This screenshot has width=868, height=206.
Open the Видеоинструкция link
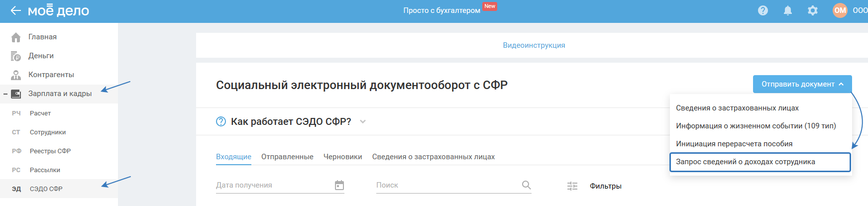[534, 45]
